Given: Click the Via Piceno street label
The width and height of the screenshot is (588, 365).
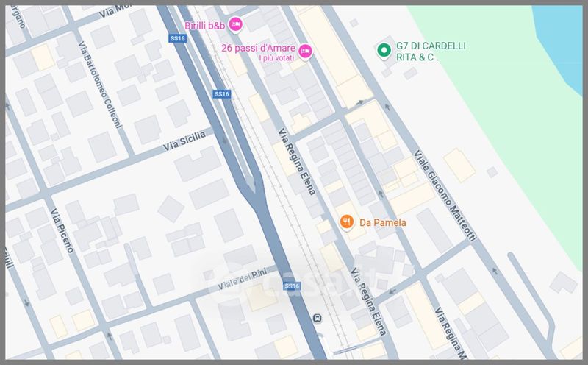Looking at the screenshot, I should [62, 230].
